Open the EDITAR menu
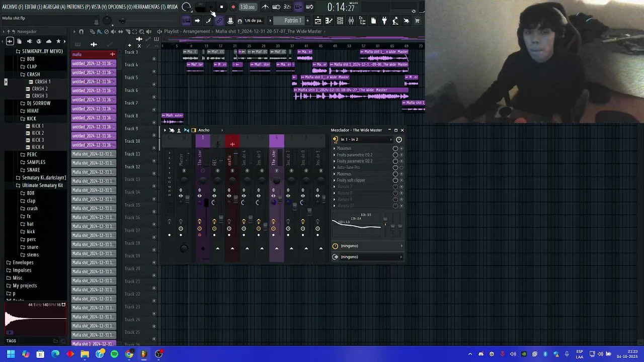Image resolution: width=644 pixels, height=362 pixels. 33,7
